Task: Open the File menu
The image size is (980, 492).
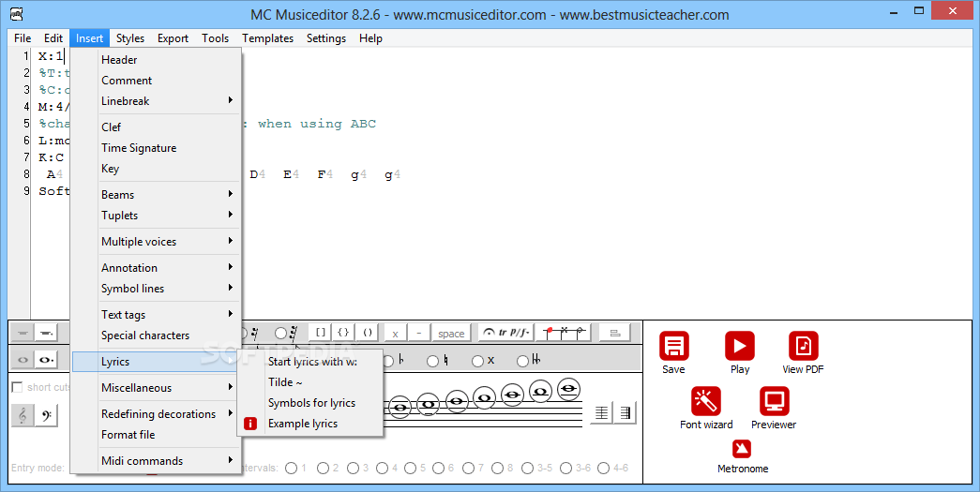Action: pyautogui.click(x=23, y=38)
